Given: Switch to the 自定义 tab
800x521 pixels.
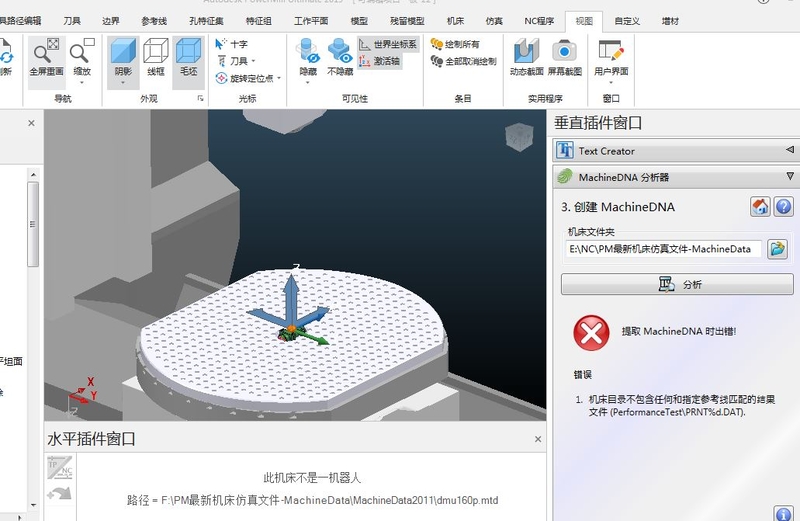Looking at the screenshot, I should pos(627,21).
